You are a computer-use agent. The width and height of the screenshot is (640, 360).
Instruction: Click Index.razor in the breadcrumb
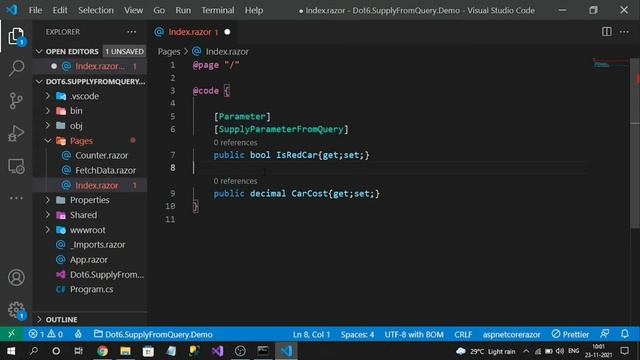(x=227, y=51)
